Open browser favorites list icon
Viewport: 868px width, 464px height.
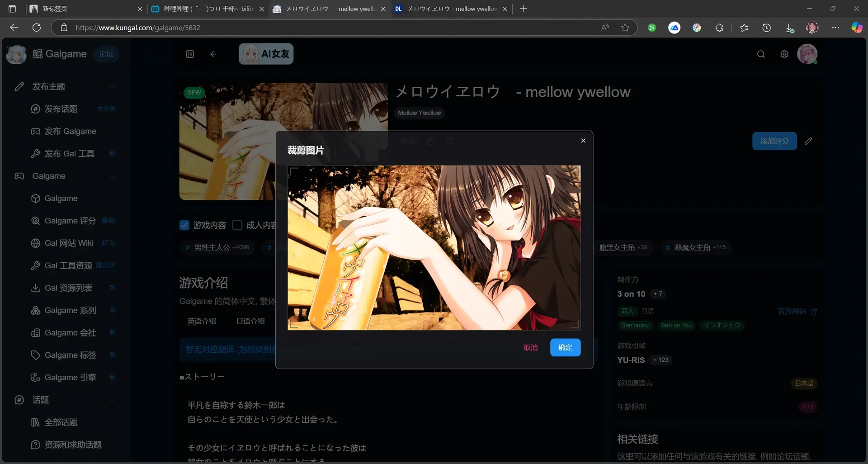pos(744,28)
